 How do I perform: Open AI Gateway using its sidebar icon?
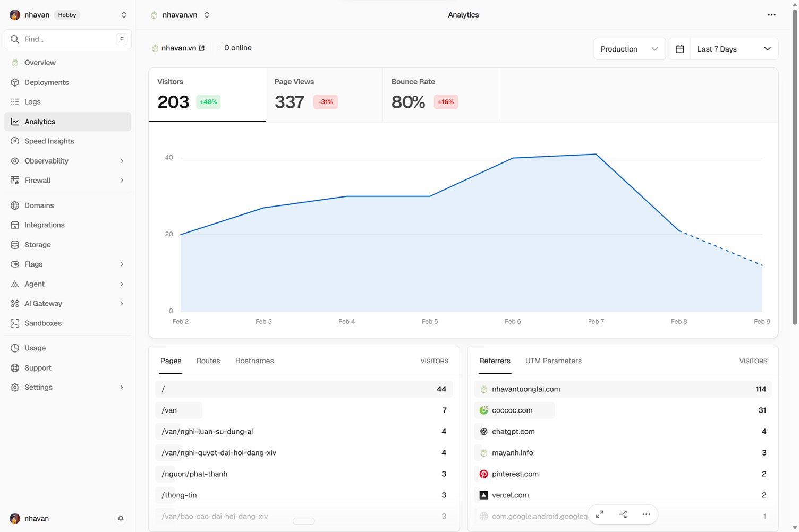(15, 304)
